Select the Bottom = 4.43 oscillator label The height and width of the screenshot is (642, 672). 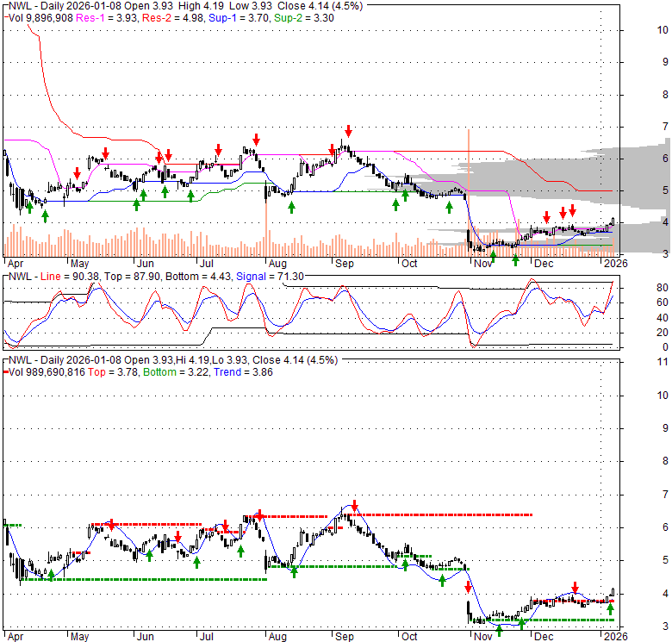198,277
